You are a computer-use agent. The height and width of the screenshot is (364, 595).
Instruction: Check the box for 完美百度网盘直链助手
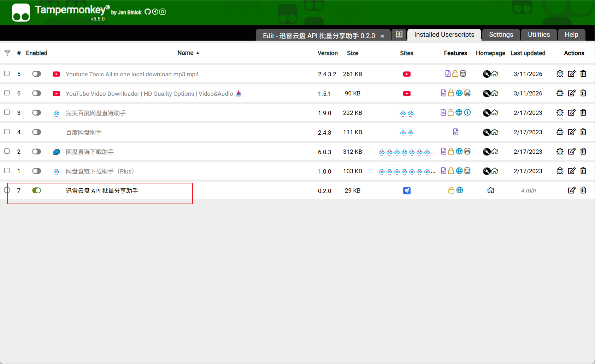(7, 112)
